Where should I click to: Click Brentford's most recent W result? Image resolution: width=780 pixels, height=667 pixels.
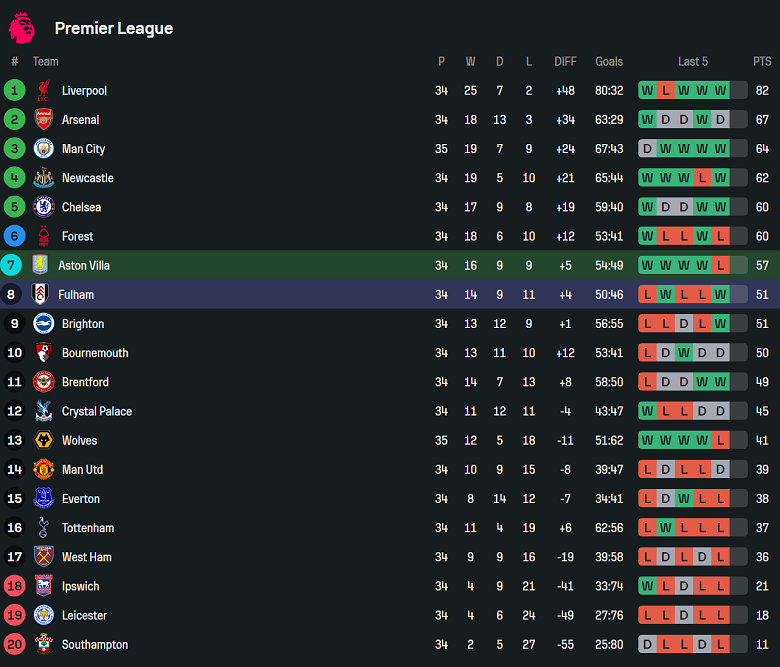point(720,382)
